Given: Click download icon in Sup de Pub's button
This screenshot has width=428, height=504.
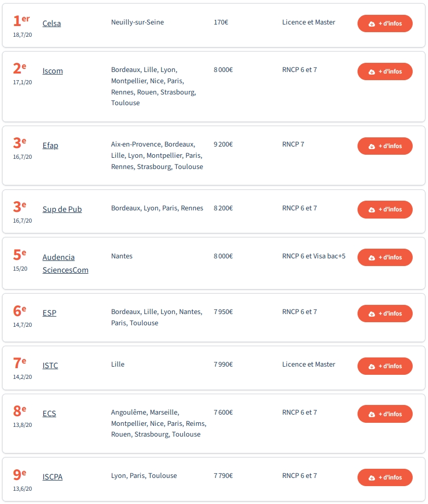Looking at the screenshot, I should click(x=372, y=209).
